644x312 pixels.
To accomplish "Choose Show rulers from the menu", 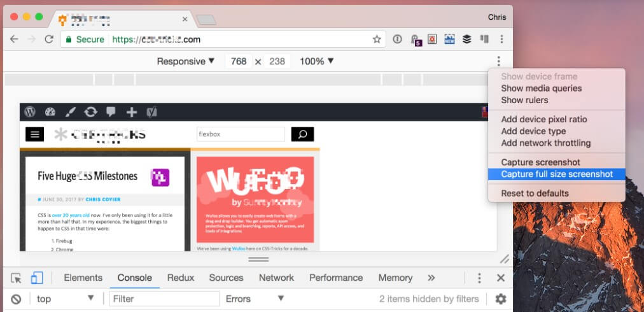I will [524, 101].
